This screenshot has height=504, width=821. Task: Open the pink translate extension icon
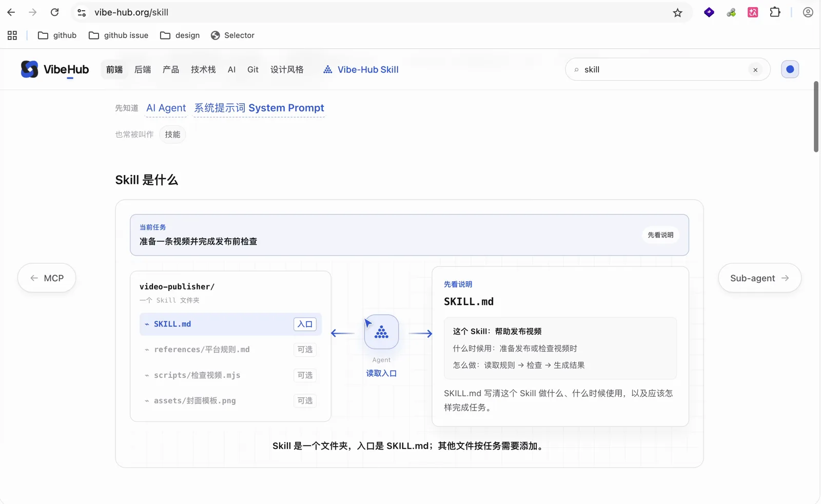coord(753,12)
